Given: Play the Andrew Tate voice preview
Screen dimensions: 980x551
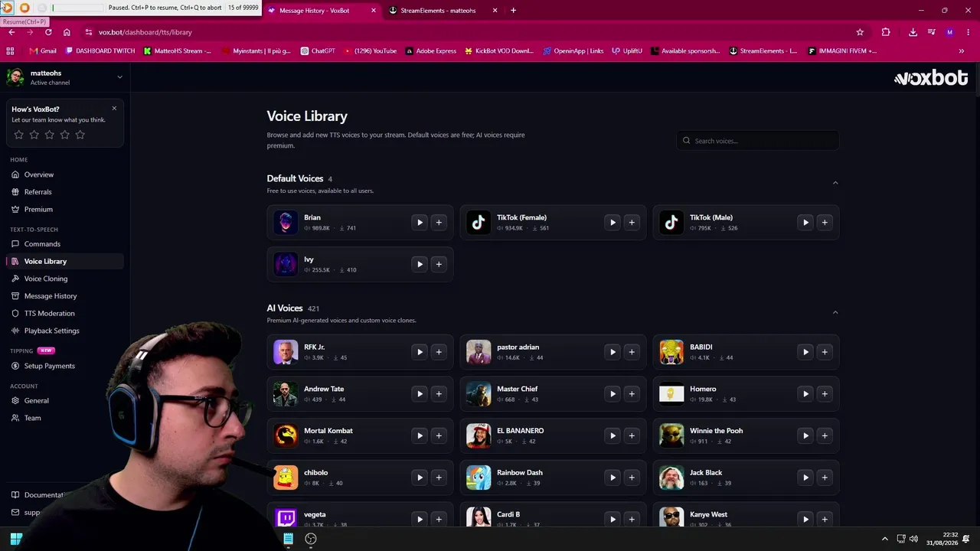Looking at the screenshot, I should click(420, 394).
